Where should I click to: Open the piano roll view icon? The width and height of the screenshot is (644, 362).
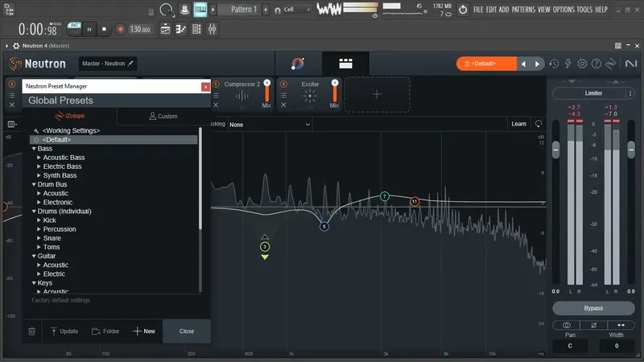(180, 29)
